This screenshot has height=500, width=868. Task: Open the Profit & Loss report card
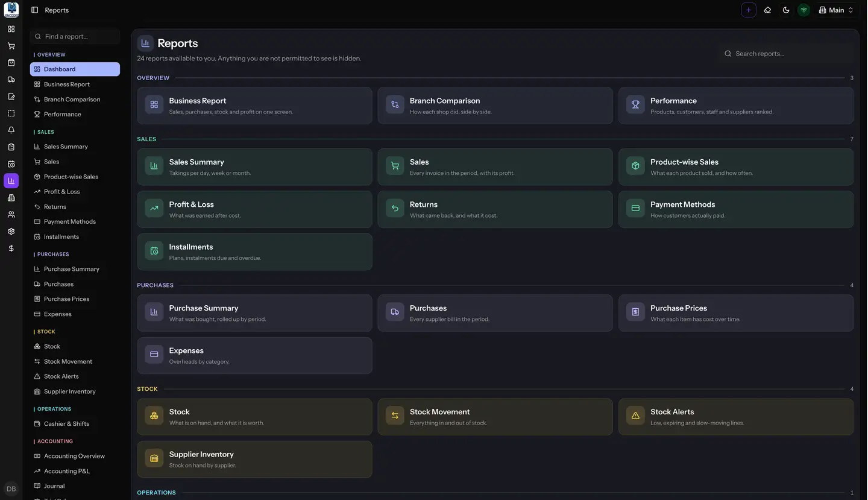[x=254, y=209]
